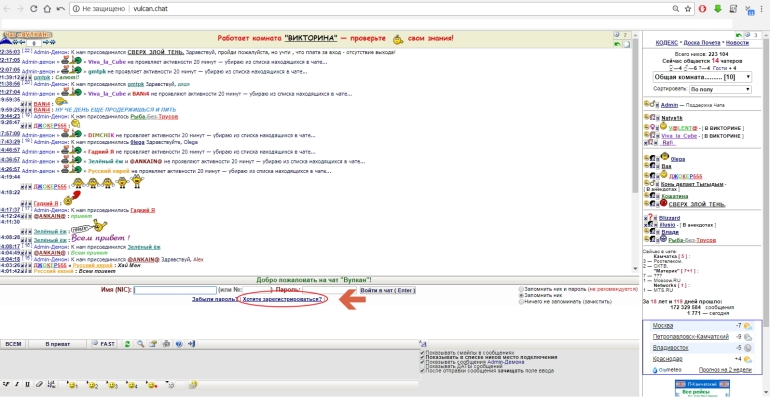Open user ДЖОКЕР555 in user list

pyautogui.click(x=685, y=176)
